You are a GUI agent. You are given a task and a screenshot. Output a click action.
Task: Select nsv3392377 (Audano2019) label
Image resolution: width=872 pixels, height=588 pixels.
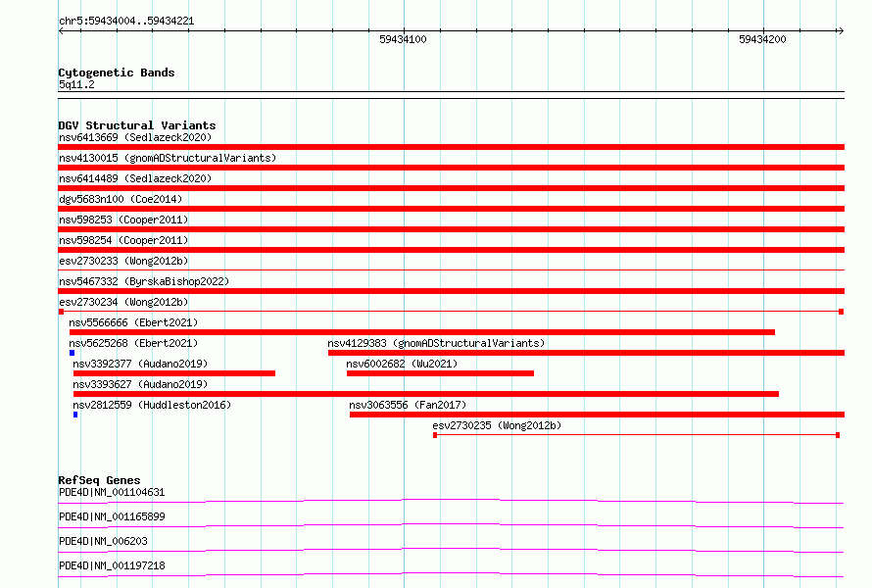pyautogui.click(x=140, y=364)
